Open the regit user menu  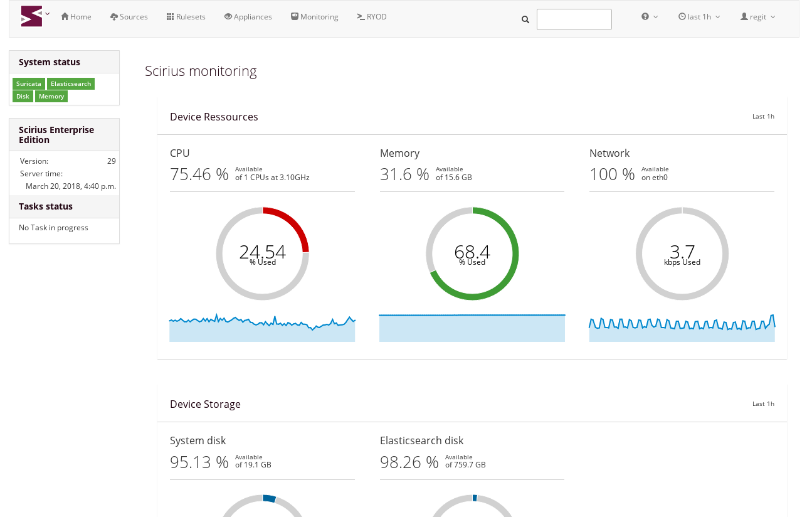758,17
